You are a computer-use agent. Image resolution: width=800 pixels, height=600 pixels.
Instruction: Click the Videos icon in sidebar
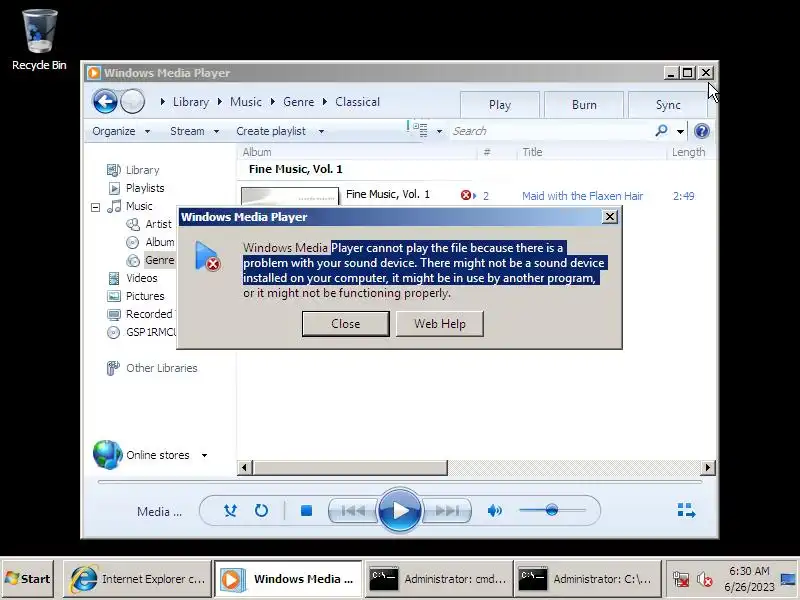tap(114, 279)
